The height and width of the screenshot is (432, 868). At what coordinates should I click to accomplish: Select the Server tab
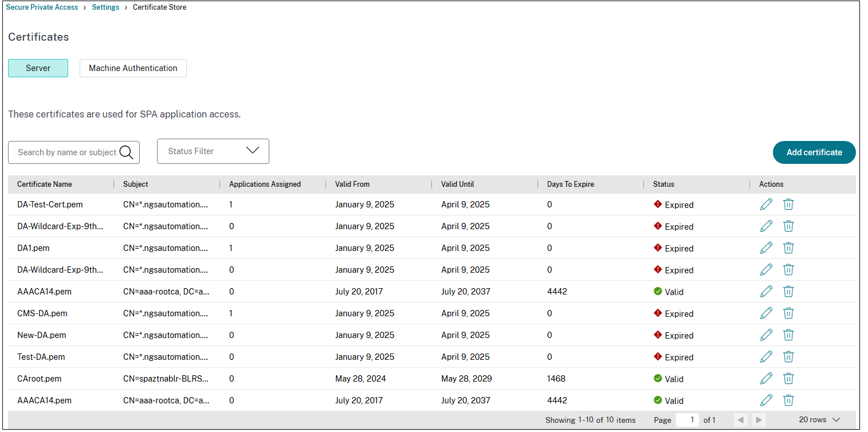point(38,68)
